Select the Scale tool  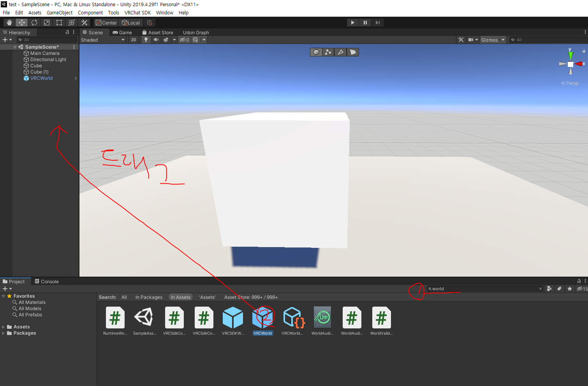pyautogui.click(x=47, y=23)
